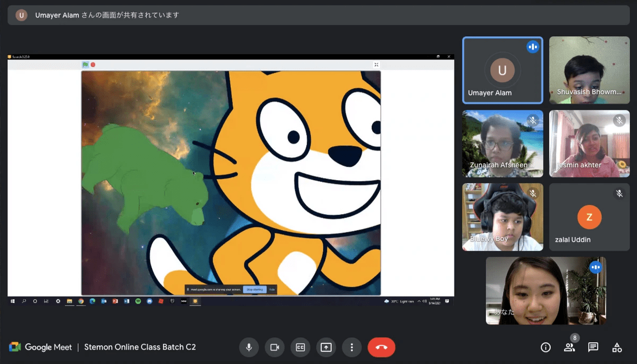This screenshot has width=637, height=364.
Task: Mute your microphone in Google Meet
Action: tap(249, 348)
